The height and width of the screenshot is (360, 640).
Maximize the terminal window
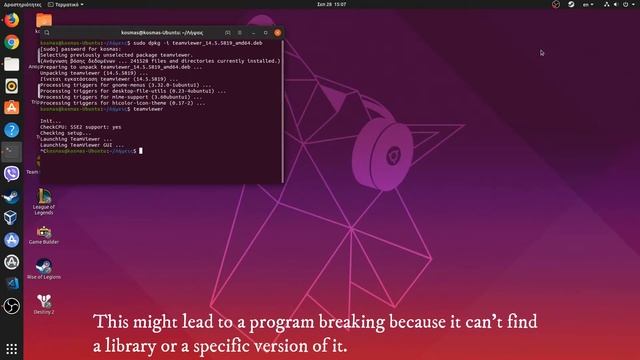point(266,33)
